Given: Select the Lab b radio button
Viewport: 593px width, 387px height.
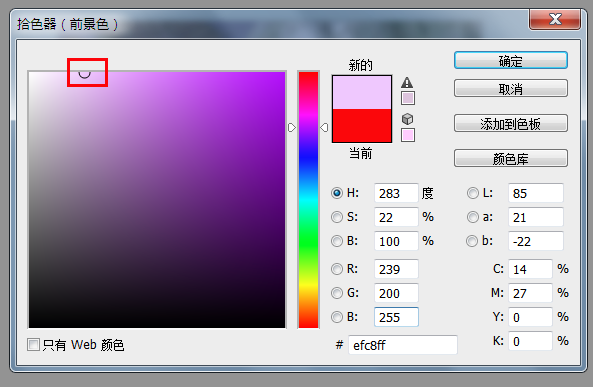Looking at the screenshot, I should coord(472,241).
